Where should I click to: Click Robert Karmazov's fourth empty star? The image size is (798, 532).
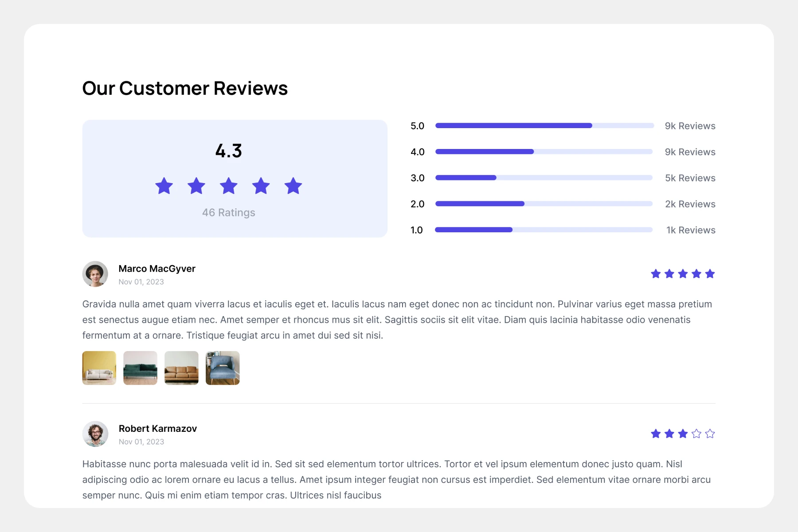coord(696,434)
